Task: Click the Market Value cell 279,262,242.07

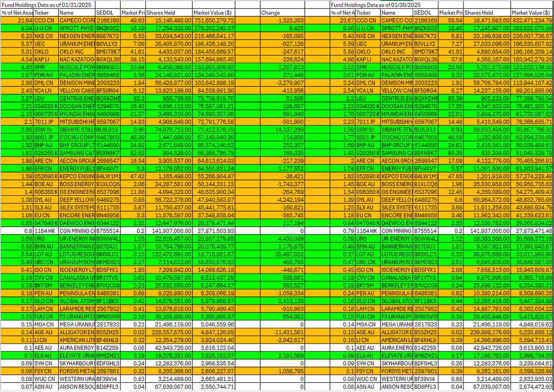Action: click(214, 28)
